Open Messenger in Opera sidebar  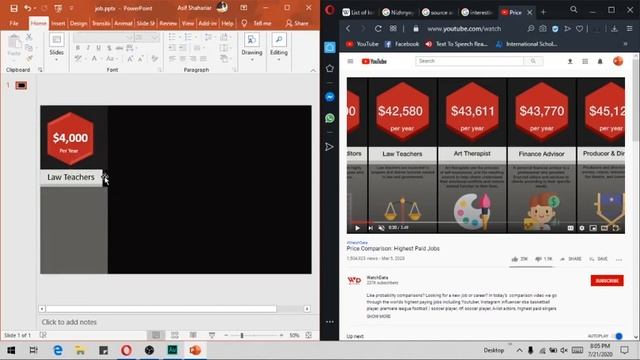[330, 97]
